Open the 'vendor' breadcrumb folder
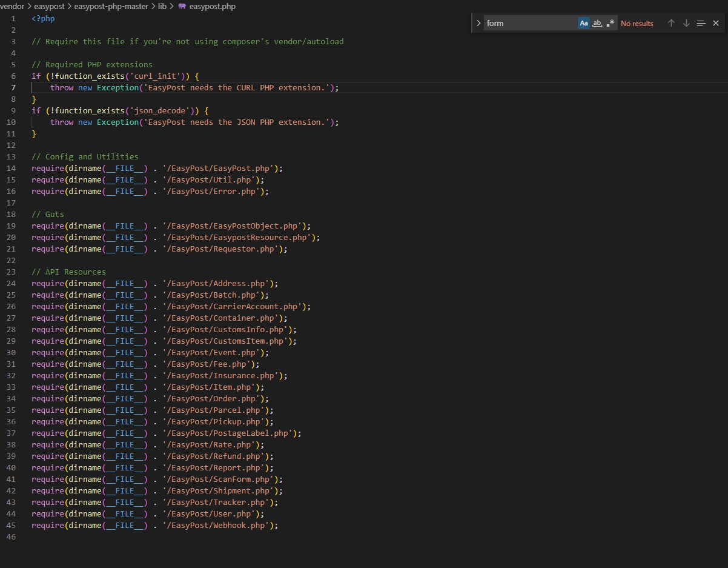 12,7
